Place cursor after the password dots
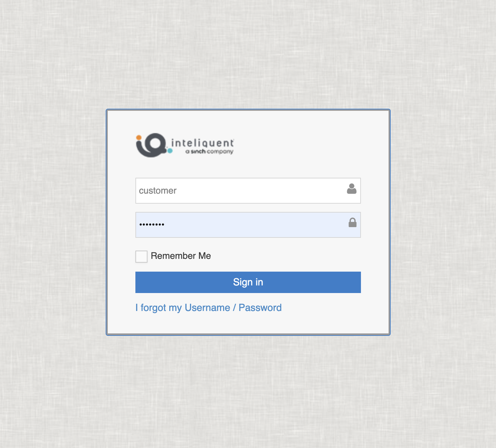The width and height of the screenshot is (496, 448). [x=166, y=225]
